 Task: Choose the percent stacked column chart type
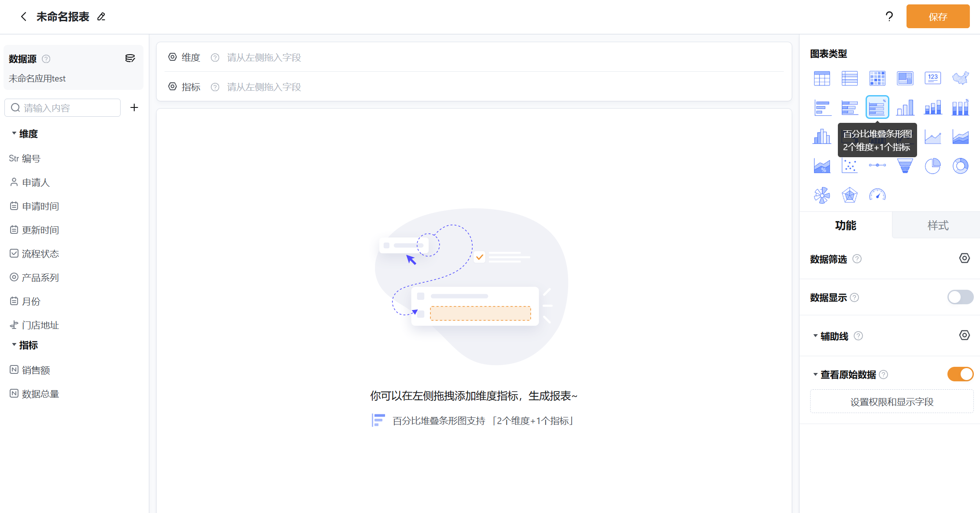[x=960, y=107]
